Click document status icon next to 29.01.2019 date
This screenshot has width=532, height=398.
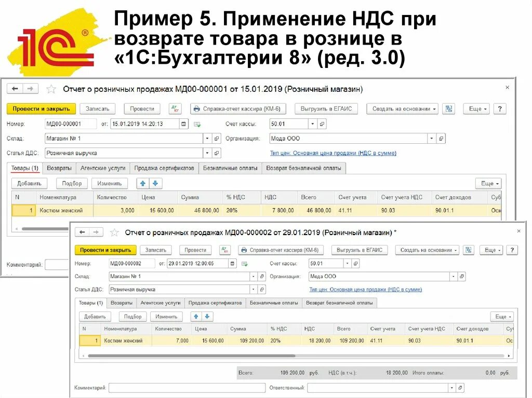(244, 264)
